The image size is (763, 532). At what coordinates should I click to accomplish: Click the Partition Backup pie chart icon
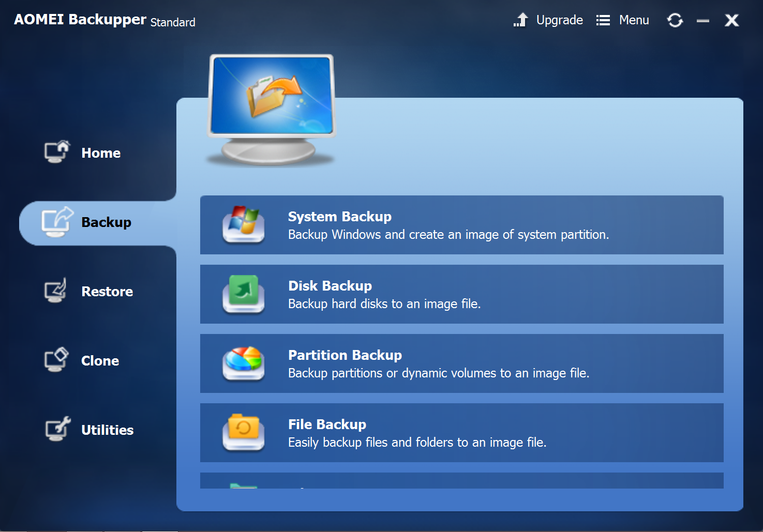point(244,363)
